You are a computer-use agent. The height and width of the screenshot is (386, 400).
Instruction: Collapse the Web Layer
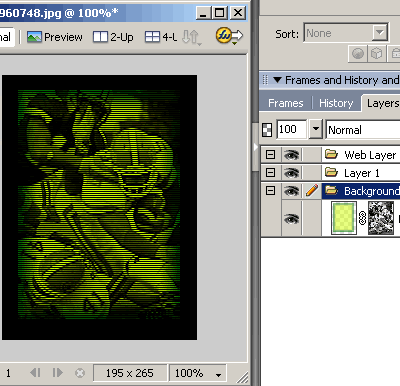[x=270, y=155]
